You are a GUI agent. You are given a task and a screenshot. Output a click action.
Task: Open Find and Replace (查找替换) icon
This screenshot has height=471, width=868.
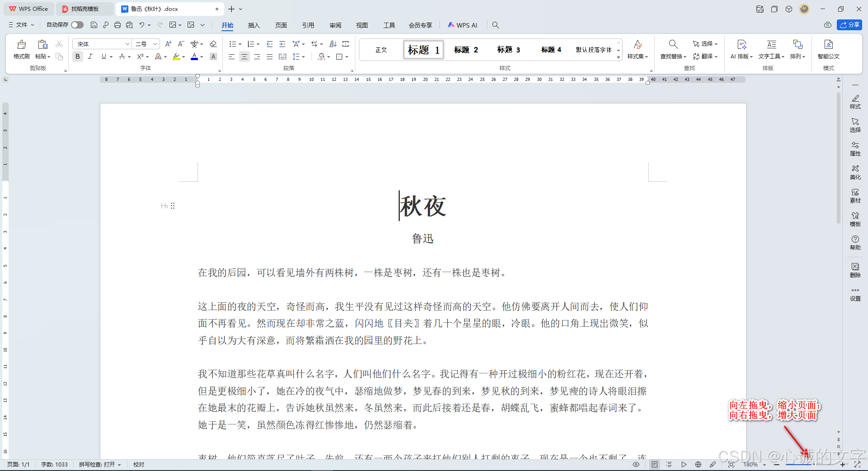673,44
